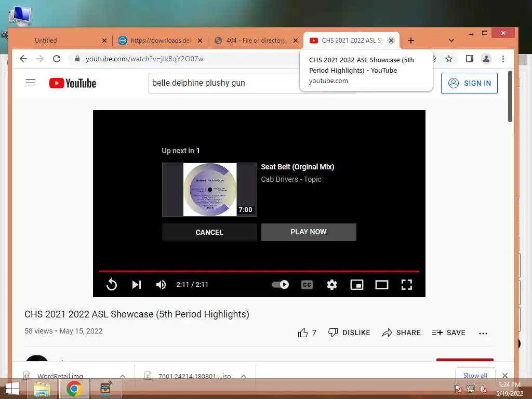
Task: Open the taskbar network icon
Action: point(470,389)
